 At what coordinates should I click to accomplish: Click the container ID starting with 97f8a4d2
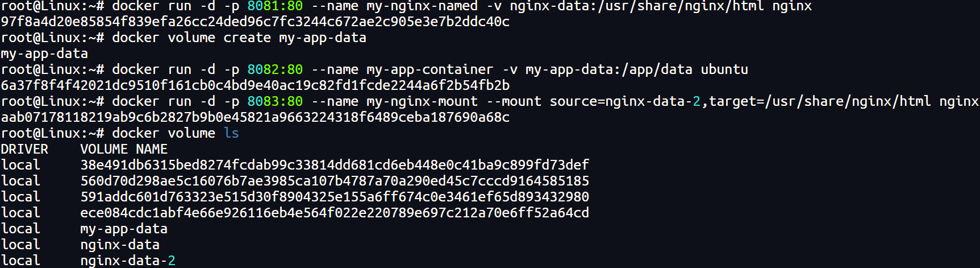pos(255,22)
